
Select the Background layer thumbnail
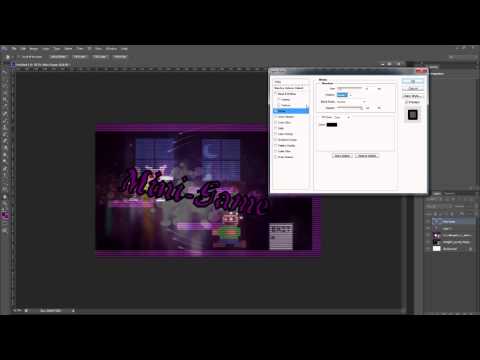point(437,249)
